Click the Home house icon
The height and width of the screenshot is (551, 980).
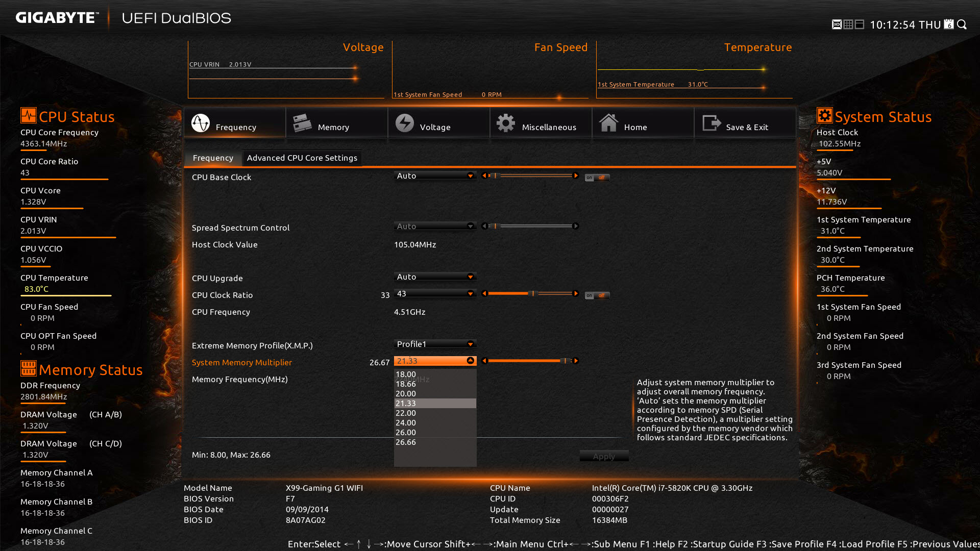pyautogui.click(x=608, y=123)
